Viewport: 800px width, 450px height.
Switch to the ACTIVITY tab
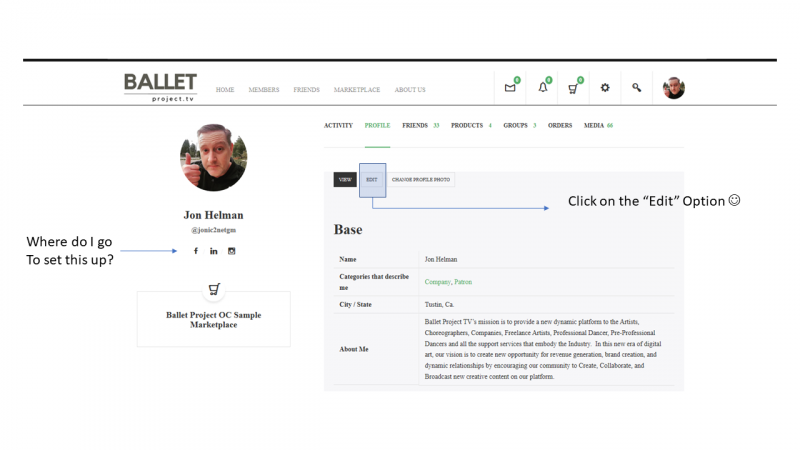point(338,126)
